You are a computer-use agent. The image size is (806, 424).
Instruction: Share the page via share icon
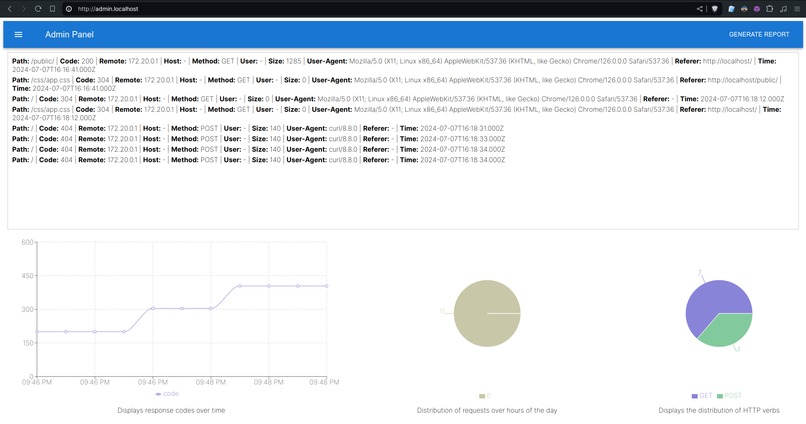[x=700, y=9]
